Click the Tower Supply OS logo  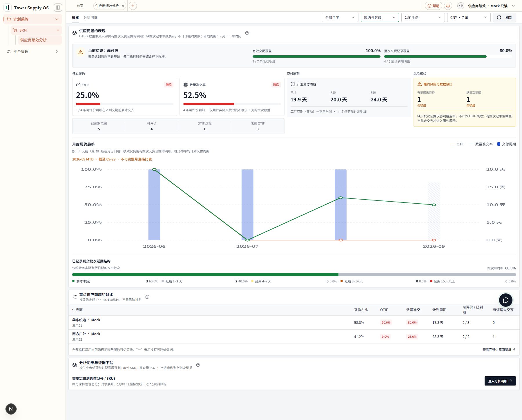(x=8, y=8)
